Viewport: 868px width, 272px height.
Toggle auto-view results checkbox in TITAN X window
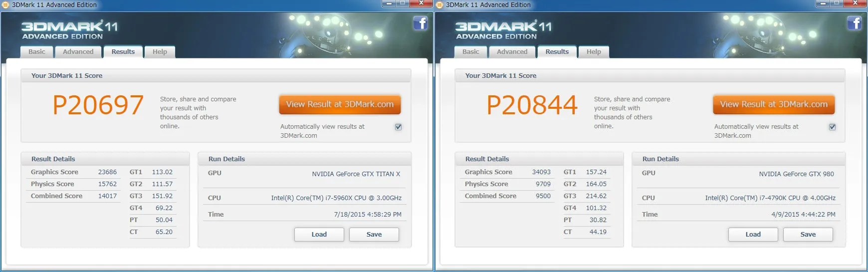click(398, 127)
